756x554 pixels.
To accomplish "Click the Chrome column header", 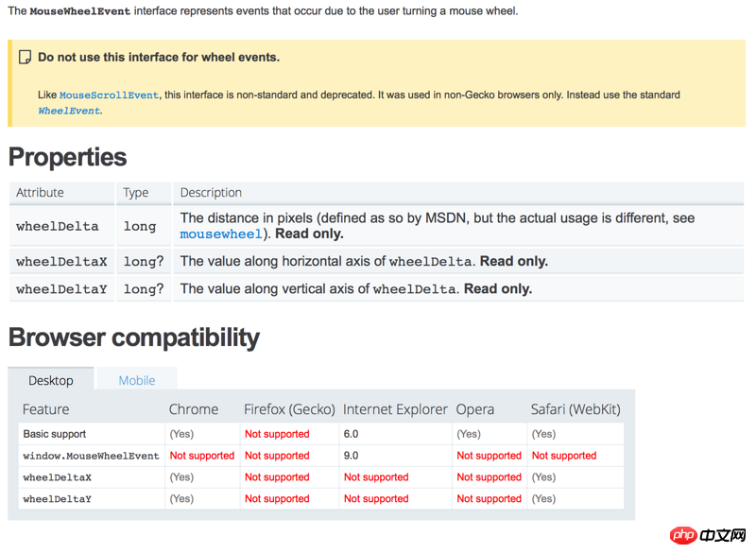I will point(194,409).
